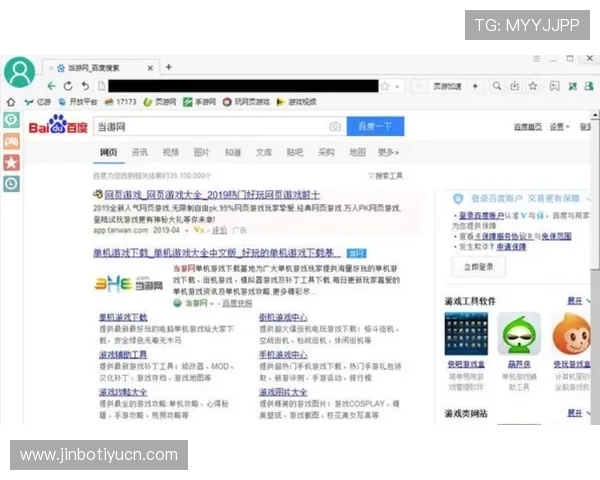Open the 手机游戏中心 sub-link
600x480 pixels.
[283, 355]
